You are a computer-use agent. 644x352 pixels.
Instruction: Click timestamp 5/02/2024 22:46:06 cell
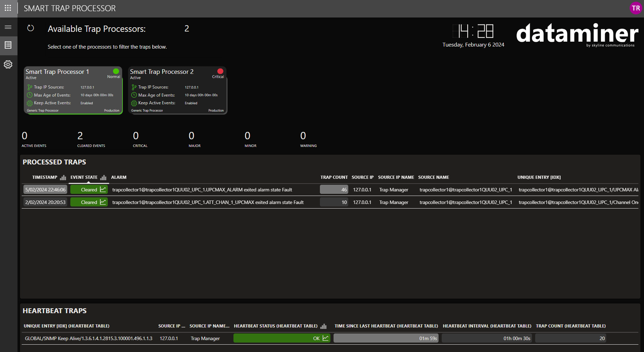click(x=45, y=189)
